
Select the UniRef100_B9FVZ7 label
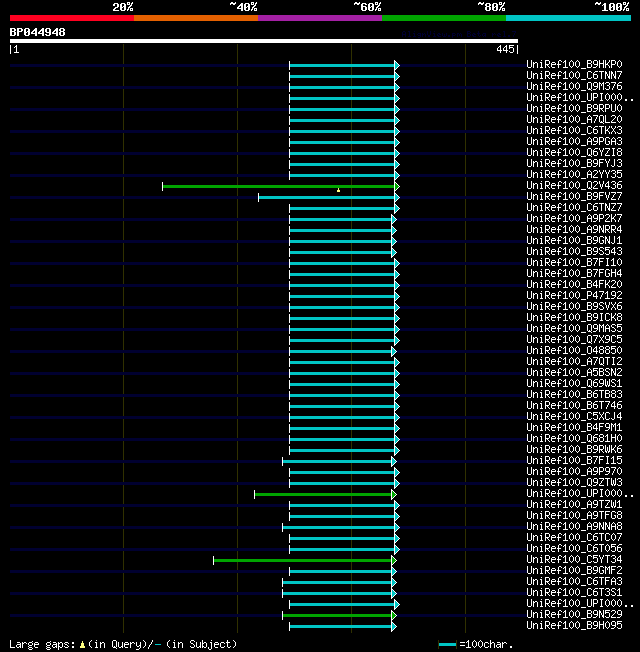tap(574, 196)
